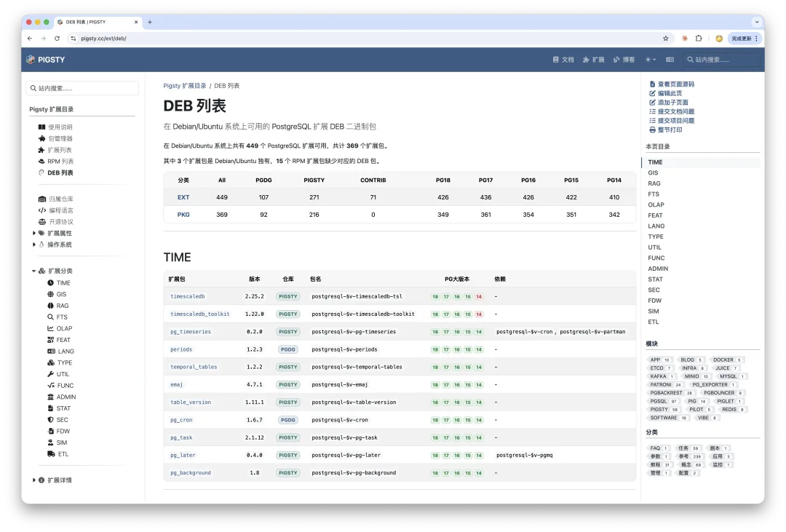
Task: Jump to OLAP in page table of contents
Action: 656,205
